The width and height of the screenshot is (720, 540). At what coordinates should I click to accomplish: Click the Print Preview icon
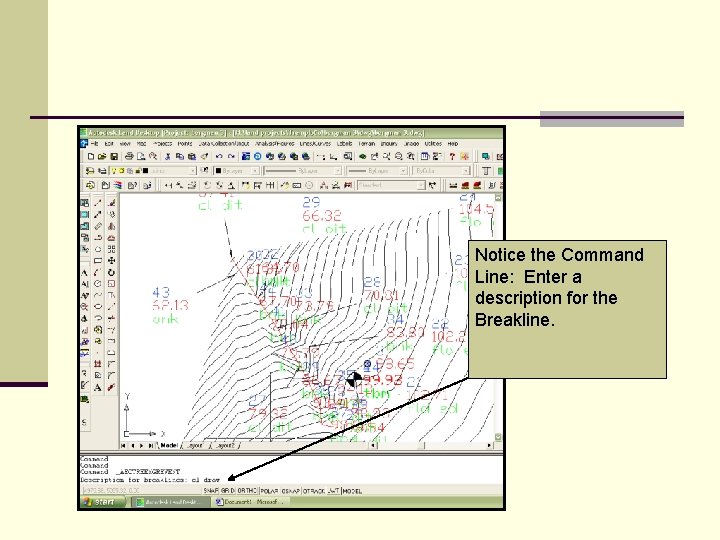(x=141, y=156)
